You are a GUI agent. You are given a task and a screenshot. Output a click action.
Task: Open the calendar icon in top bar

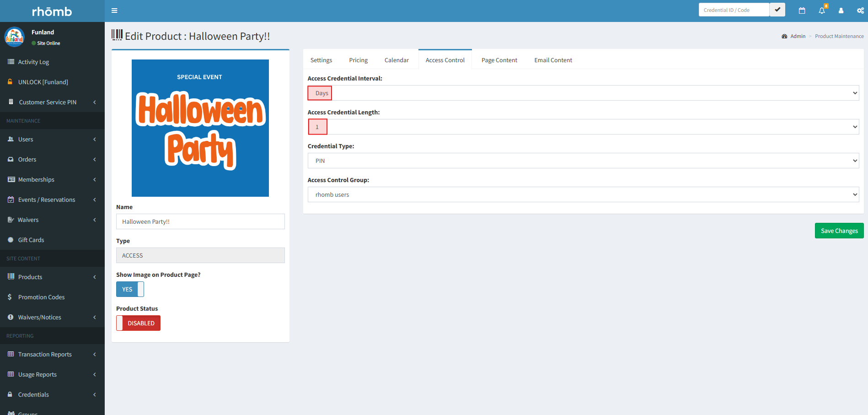pos(802,11)
